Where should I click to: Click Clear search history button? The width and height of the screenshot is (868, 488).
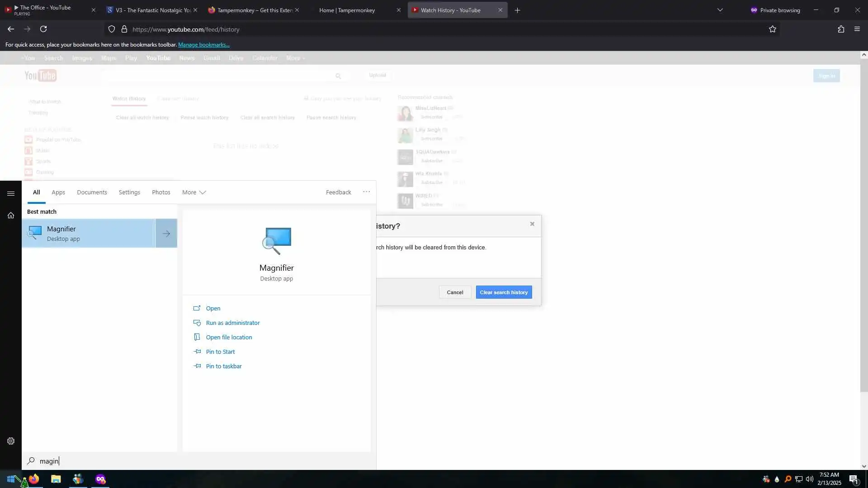point(504,292)
